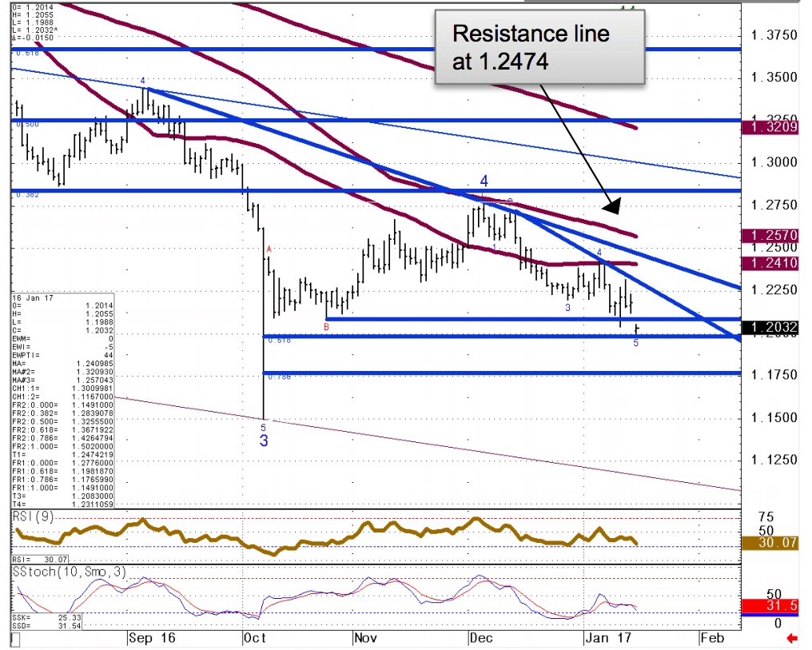The image size is (812, 650).
Task: Click the RSI(9) indicator title
Action: point(34,516)
